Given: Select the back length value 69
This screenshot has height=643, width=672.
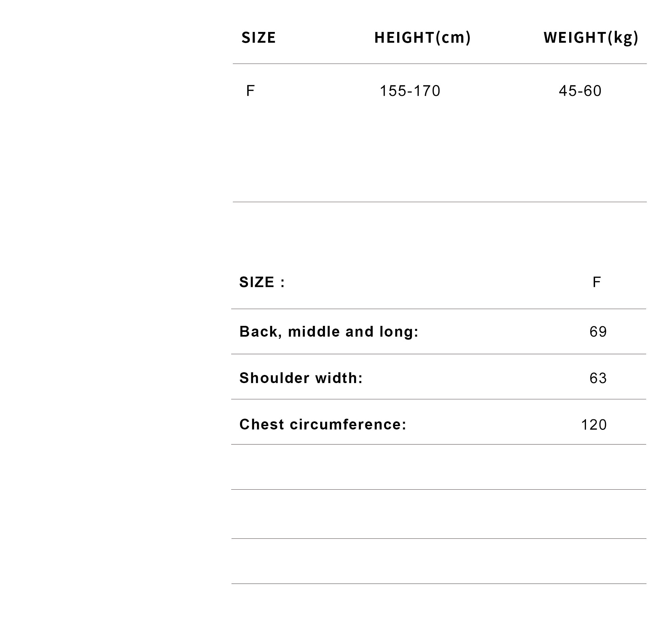Looking at the screenshot, I should point(598,332).
